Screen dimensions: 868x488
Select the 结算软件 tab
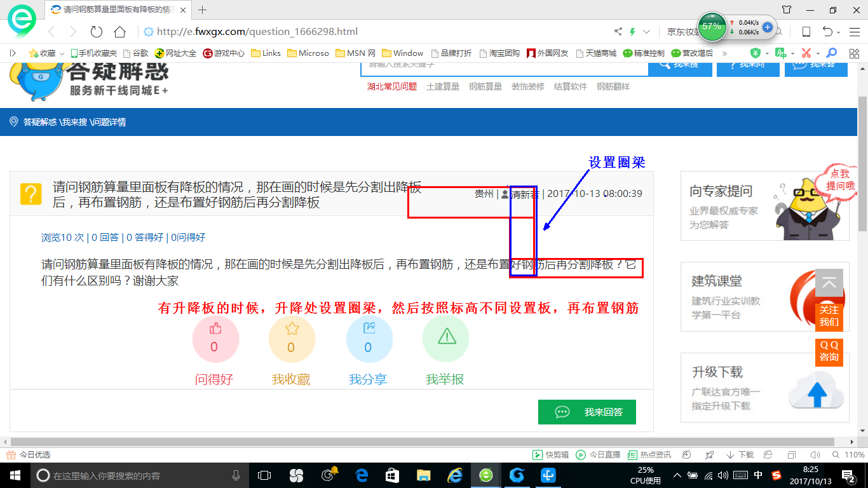point(571,86)
